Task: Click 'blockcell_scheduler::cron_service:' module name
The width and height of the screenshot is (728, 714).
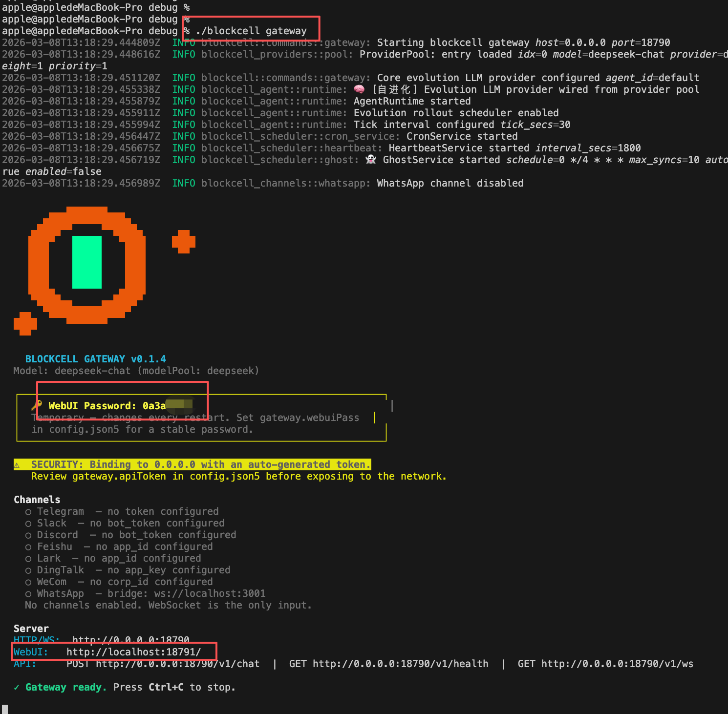Action: point(301,136)
